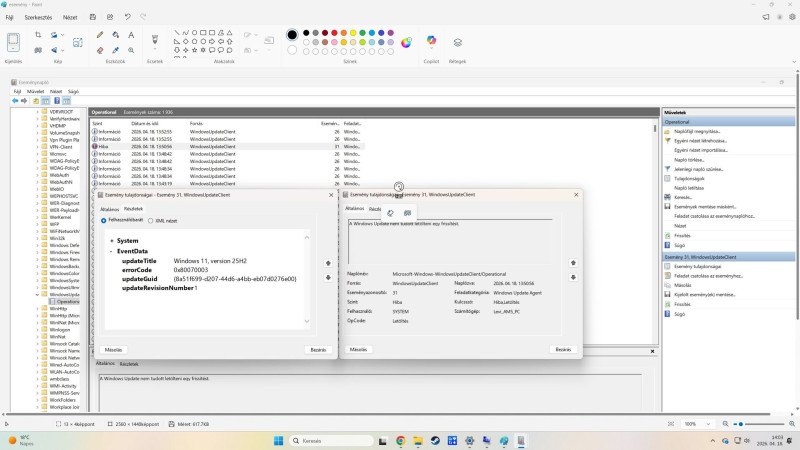
Task: Click Bezárás in the Általános event dialog
Action: coord(563,349)
